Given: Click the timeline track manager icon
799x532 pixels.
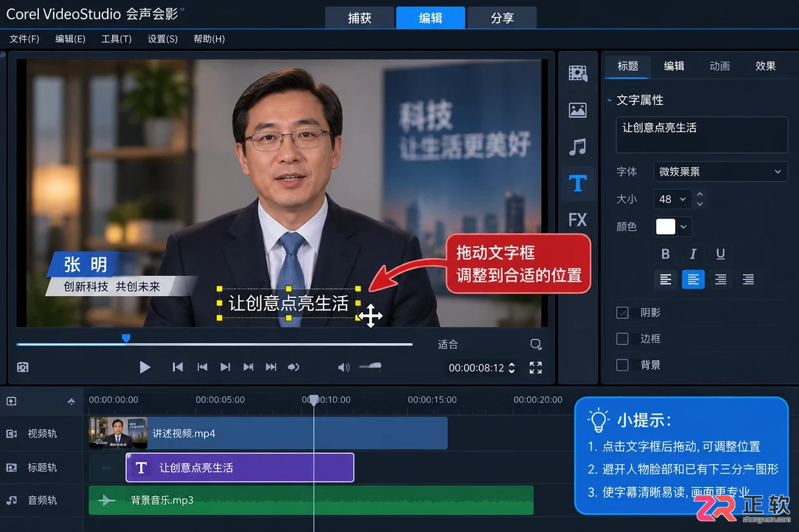Looking at the screenshot, I should (x=11, y=400).
